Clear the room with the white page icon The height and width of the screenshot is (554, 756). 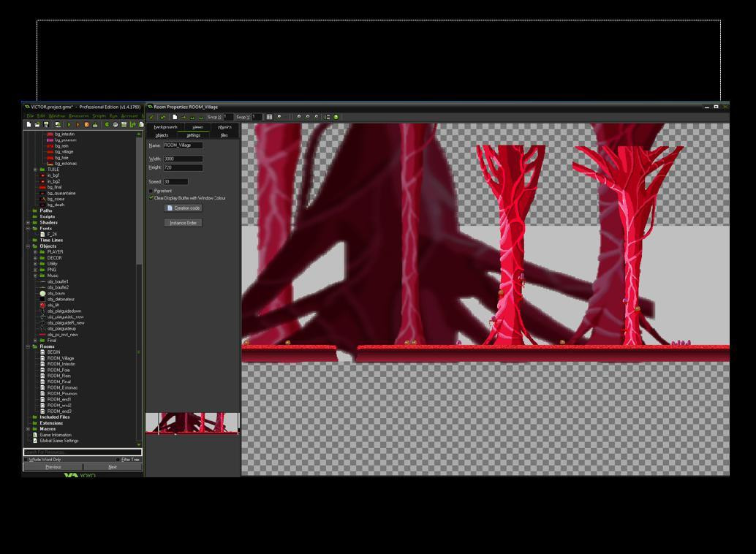[x=175, y=117]
